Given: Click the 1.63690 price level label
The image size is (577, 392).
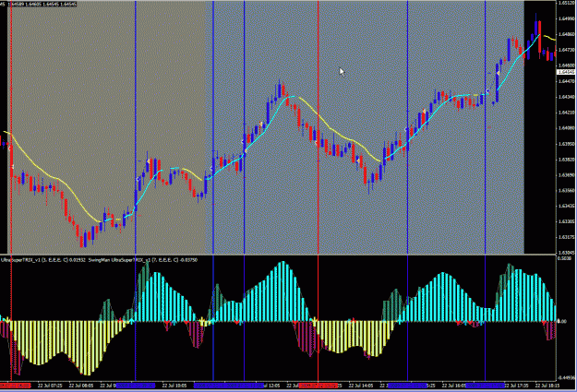Looking at the screenshot, I should point(567,175).
